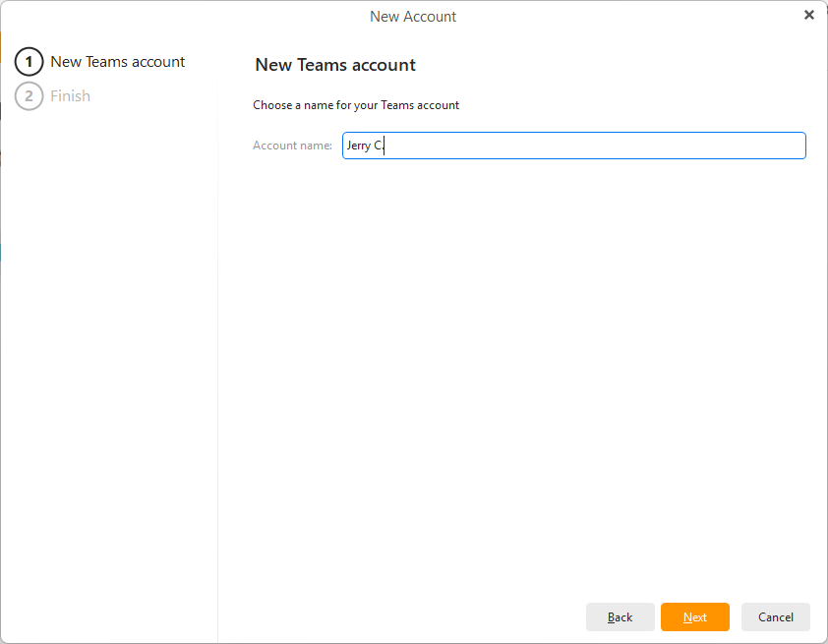Click the step 1 circle icon
The image size is (828, 644).
pyautogui.click(x=30, y=62)
